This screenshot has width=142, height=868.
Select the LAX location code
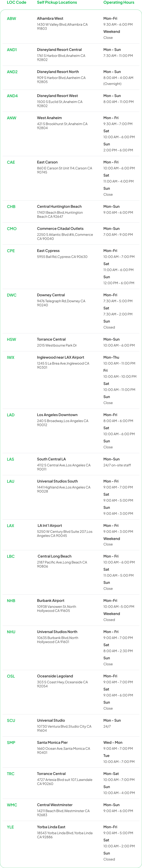click(10, 525)
